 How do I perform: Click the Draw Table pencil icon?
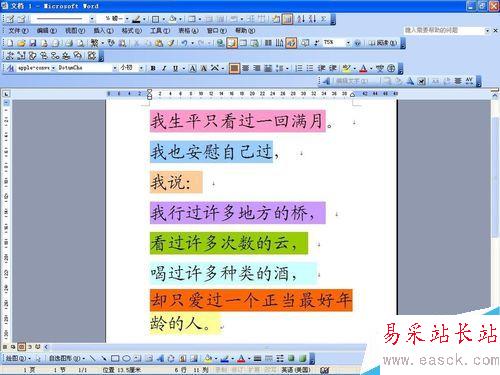click(x=10, y=19)
